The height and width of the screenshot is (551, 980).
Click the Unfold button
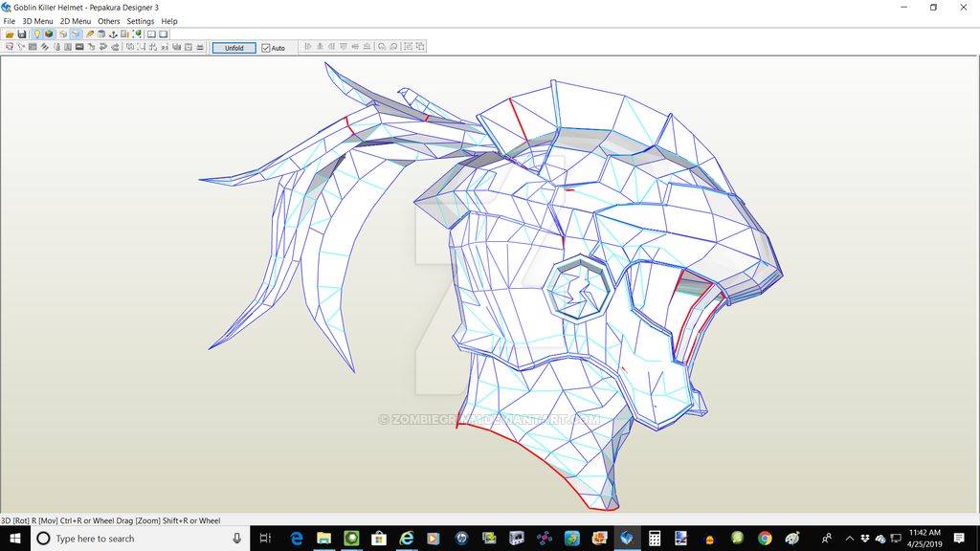234,48
